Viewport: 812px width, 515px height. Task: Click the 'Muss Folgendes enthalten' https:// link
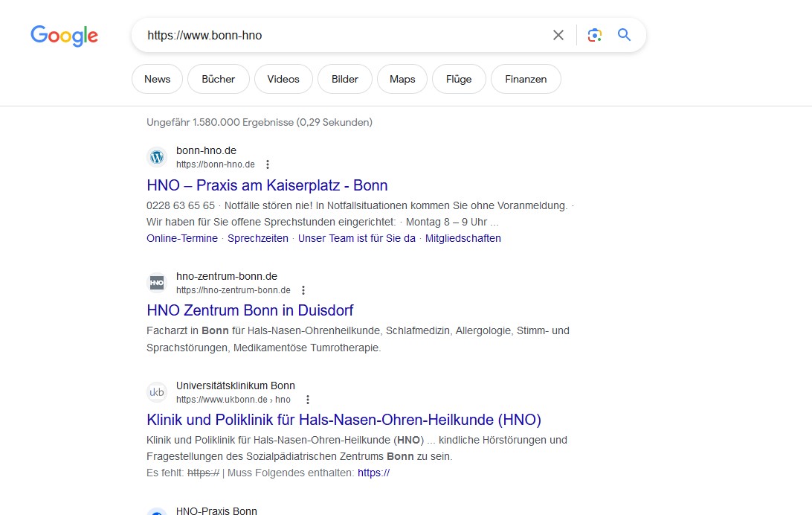pyautogui.click(x=373, y=473)
